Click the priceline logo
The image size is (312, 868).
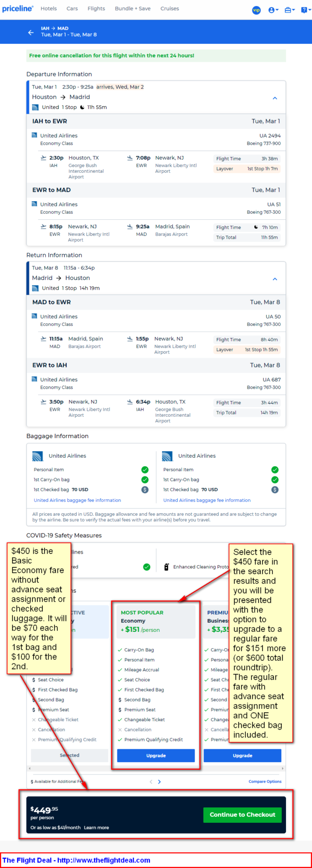(x=18, y=9)
